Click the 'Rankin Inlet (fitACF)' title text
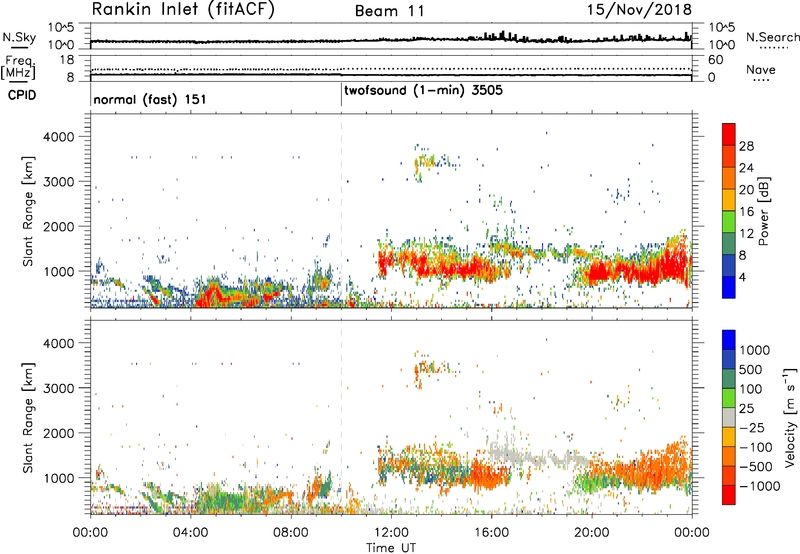This screenshot has width=800, height=554. click(x=183, y=10)
